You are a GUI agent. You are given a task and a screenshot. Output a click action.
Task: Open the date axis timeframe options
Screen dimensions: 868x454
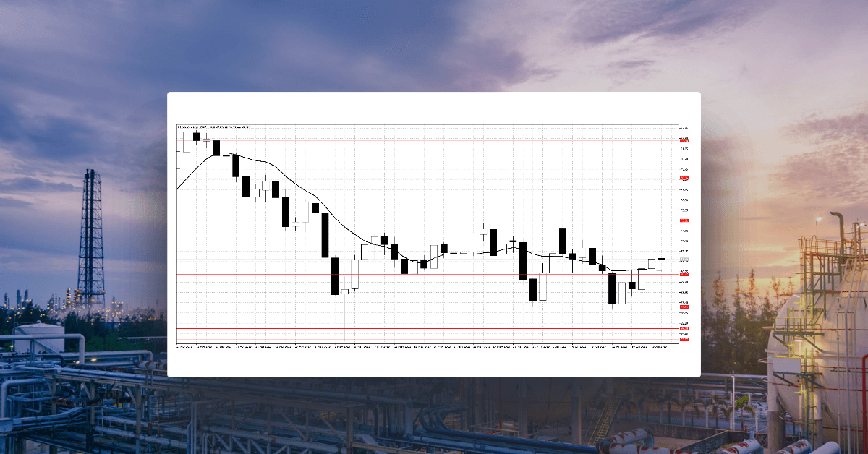(x=434, y=346)
